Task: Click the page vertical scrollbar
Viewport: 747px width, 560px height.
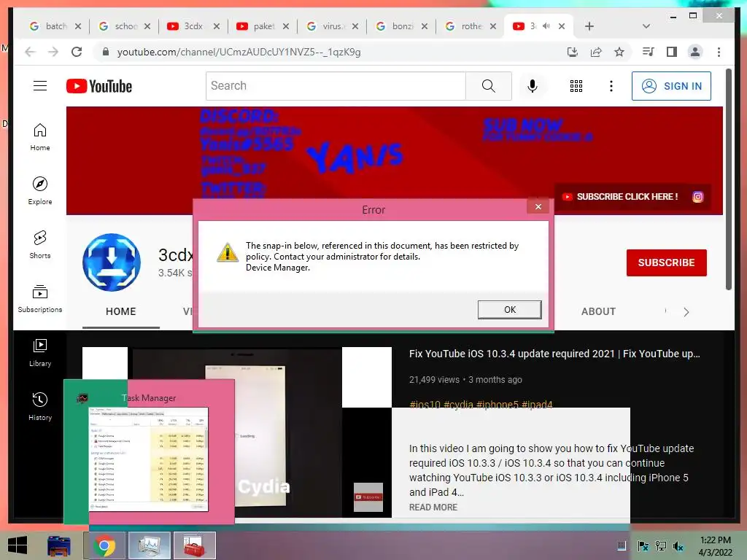Action: point(729,179)
